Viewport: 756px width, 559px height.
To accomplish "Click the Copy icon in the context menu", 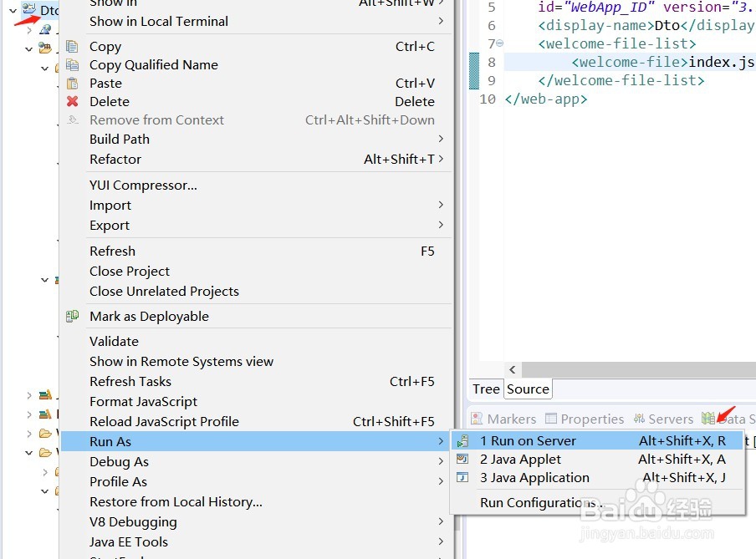I will coord(72,47).
